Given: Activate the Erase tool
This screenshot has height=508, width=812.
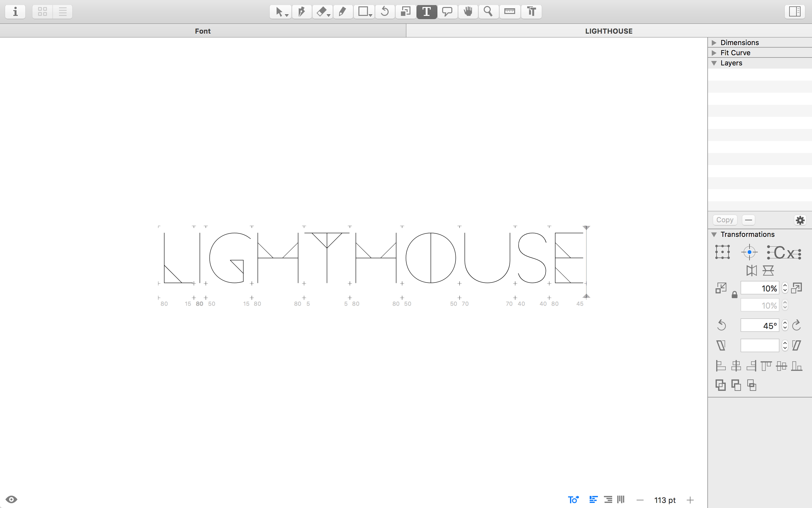Looking at the screenshot, I should tap(323, 12).
